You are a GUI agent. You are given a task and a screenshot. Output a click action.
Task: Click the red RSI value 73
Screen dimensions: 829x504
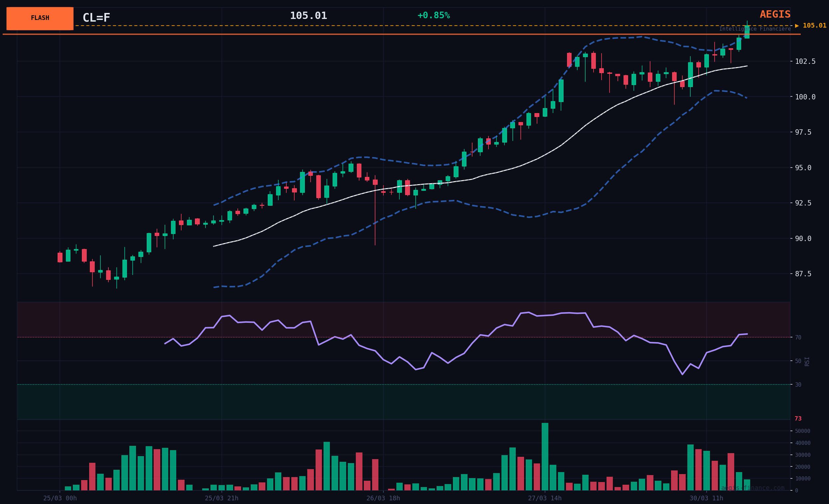(798, 419)
